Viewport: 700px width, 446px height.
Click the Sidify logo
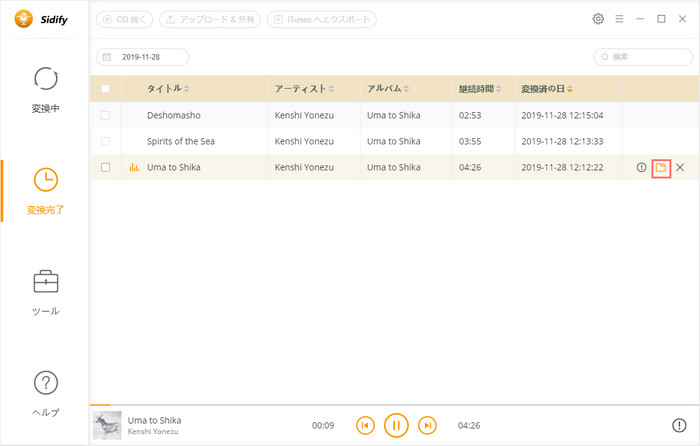(41, 19)
